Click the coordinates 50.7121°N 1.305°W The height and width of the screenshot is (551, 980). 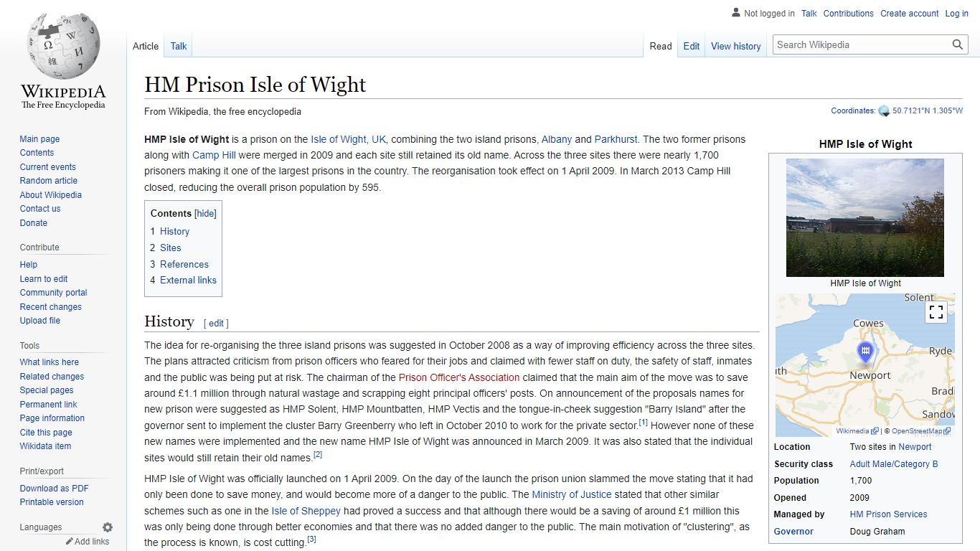coord(928,111)
